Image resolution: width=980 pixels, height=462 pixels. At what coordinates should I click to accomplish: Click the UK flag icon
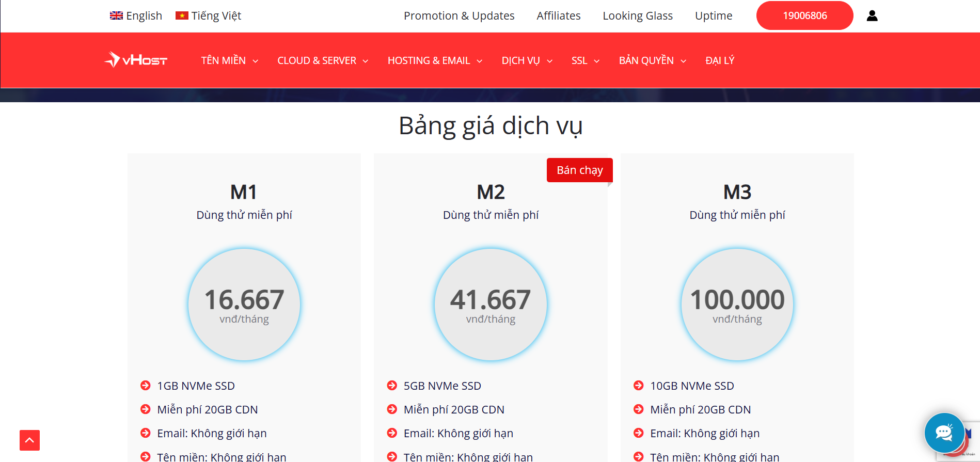[116, 16]
